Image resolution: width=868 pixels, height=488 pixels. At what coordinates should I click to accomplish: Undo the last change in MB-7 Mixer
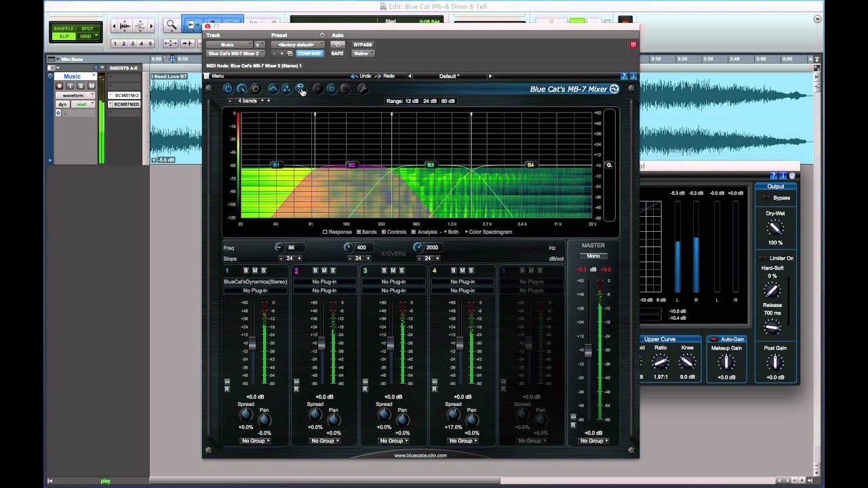(361, 76)
